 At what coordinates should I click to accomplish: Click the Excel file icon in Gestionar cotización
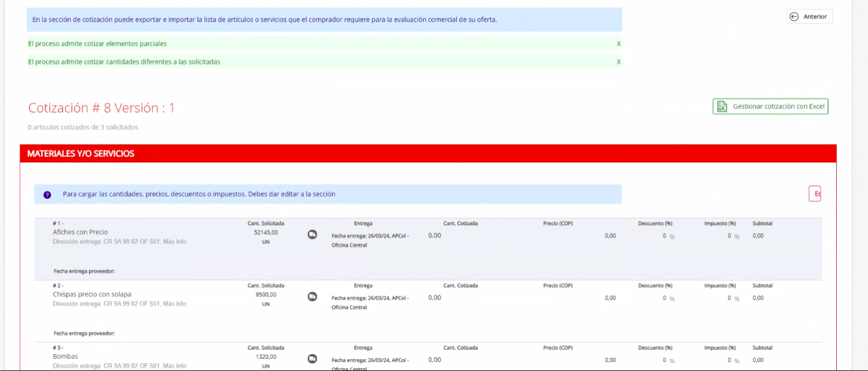(x=722, y=107)
